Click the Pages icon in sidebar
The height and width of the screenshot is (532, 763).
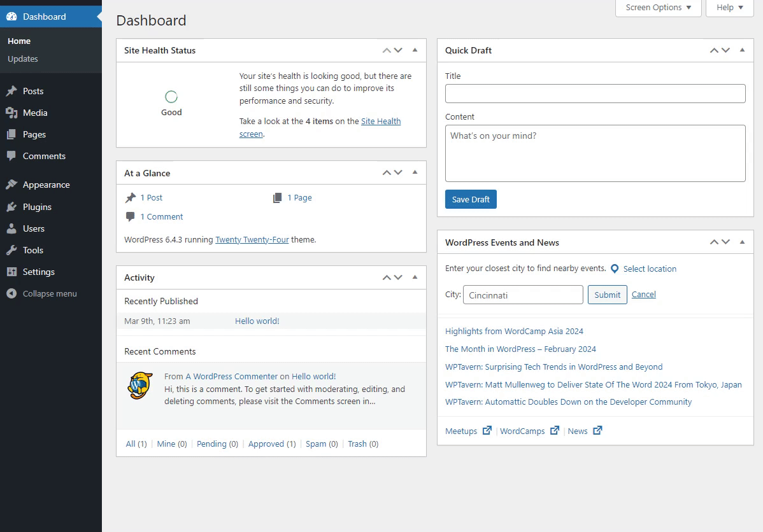[11, 135]
